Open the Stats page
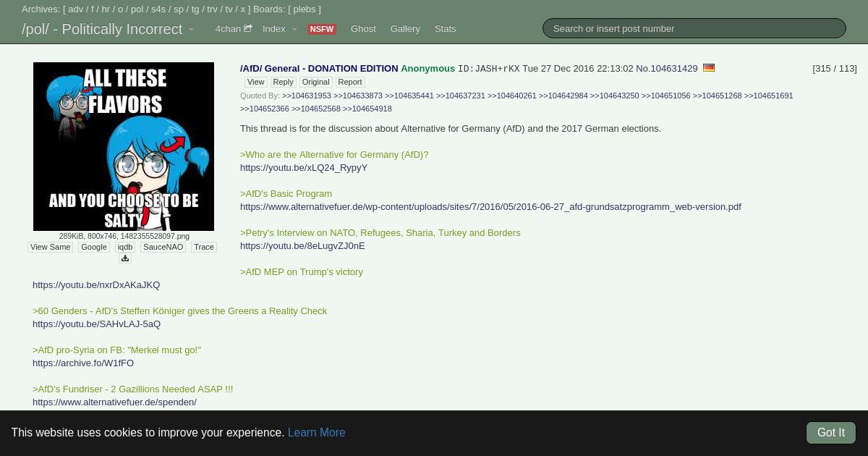 [445, 29]
